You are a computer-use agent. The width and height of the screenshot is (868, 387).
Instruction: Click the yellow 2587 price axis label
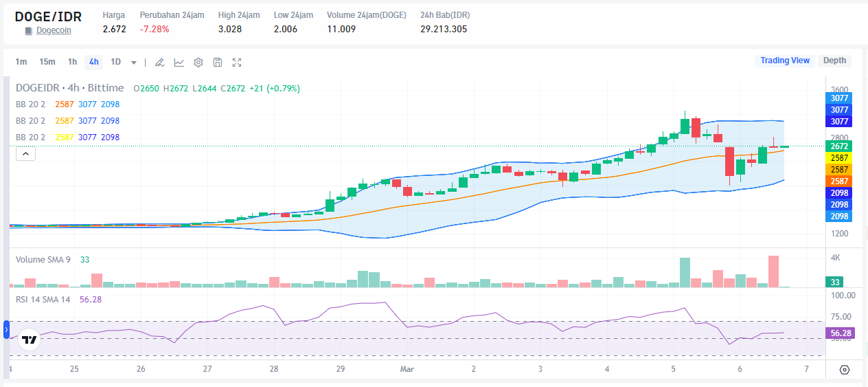click(x=839, y=157)
